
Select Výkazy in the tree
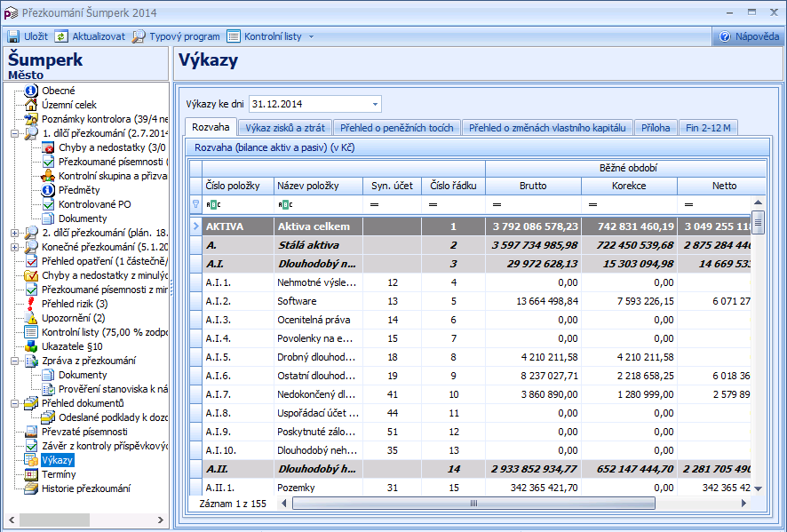point(57,460)
